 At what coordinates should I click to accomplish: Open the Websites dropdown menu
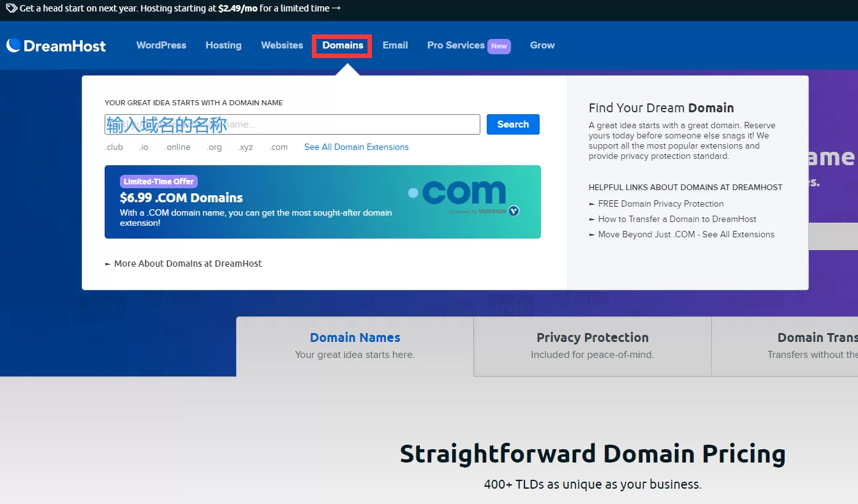(x=282, y=45)
